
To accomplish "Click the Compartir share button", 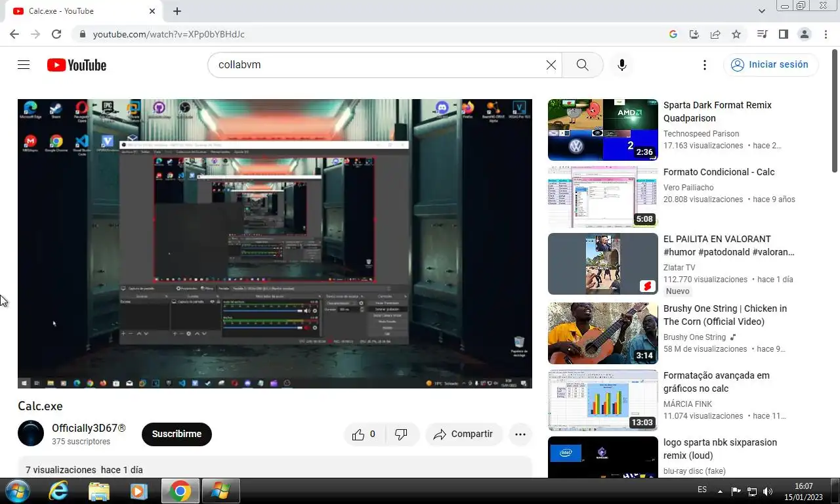I will coord(464,434).
